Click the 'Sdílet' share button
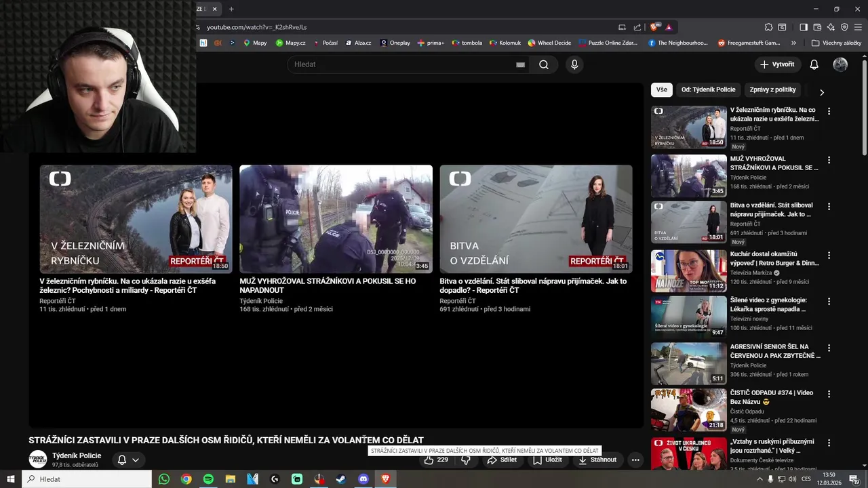868x488 pixels. coord(502,460)
